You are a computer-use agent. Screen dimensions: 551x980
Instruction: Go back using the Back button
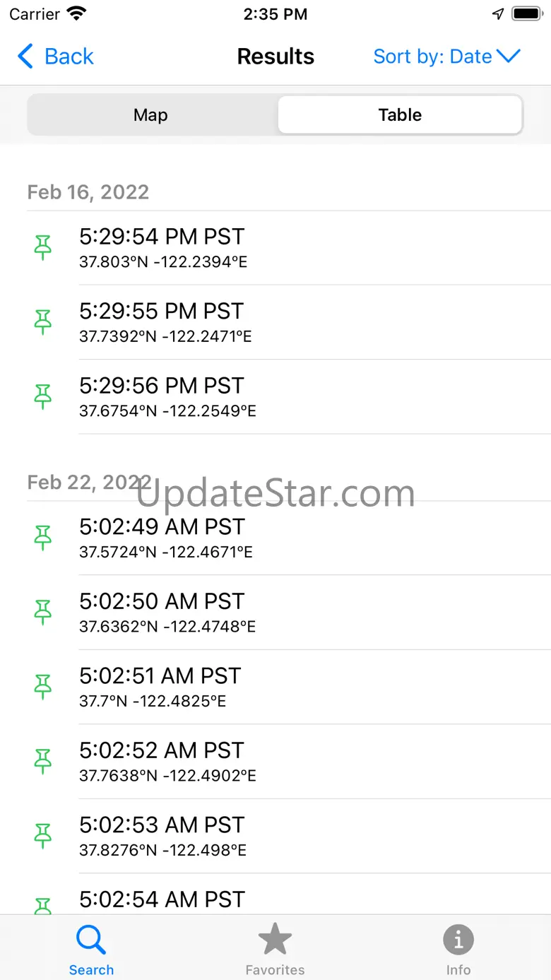tap(56, 57)
